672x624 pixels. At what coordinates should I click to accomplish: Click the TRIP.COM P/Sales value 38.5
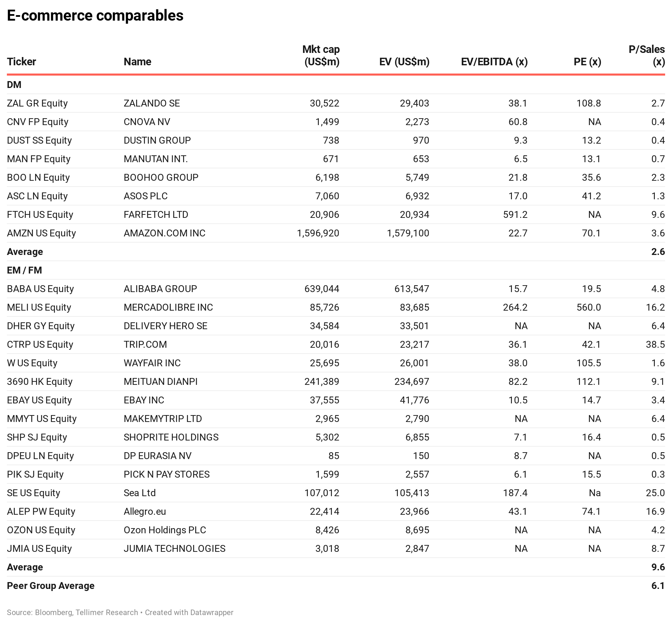pyautogui.click(x=656, y=344)
